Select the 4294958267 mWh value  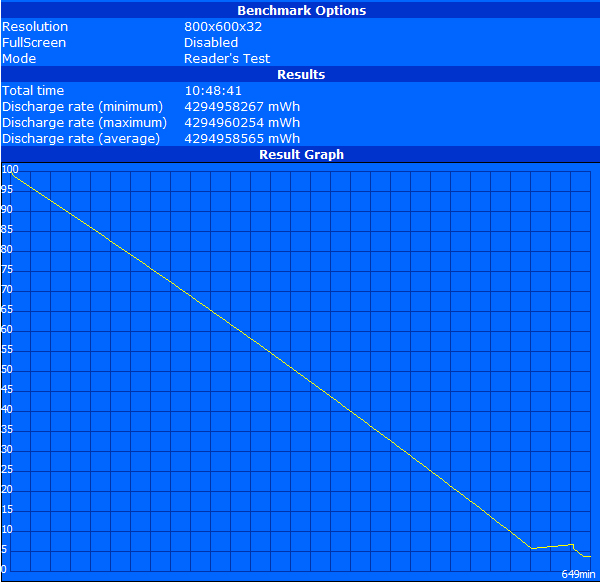[242, 107]
